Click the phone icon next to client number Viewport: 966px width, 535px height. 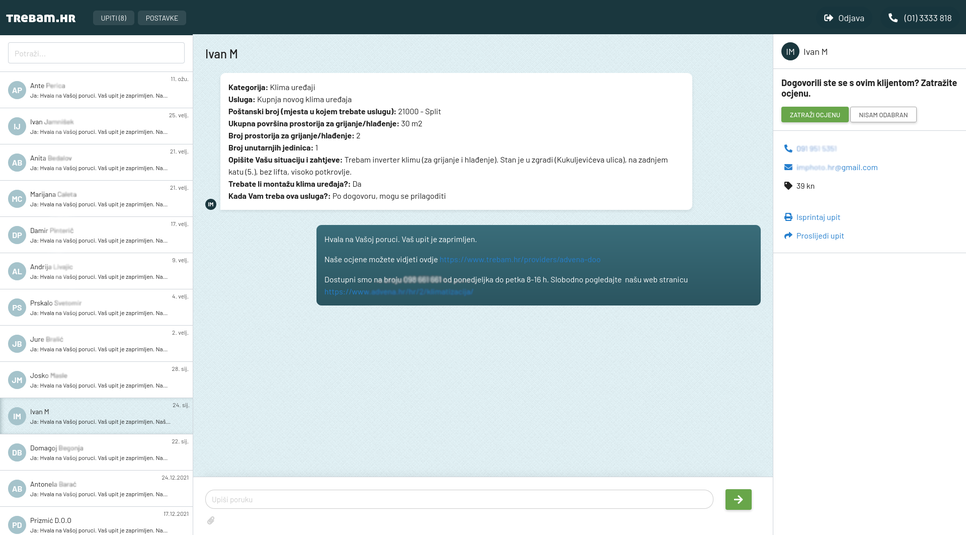[x=788, y=149]
